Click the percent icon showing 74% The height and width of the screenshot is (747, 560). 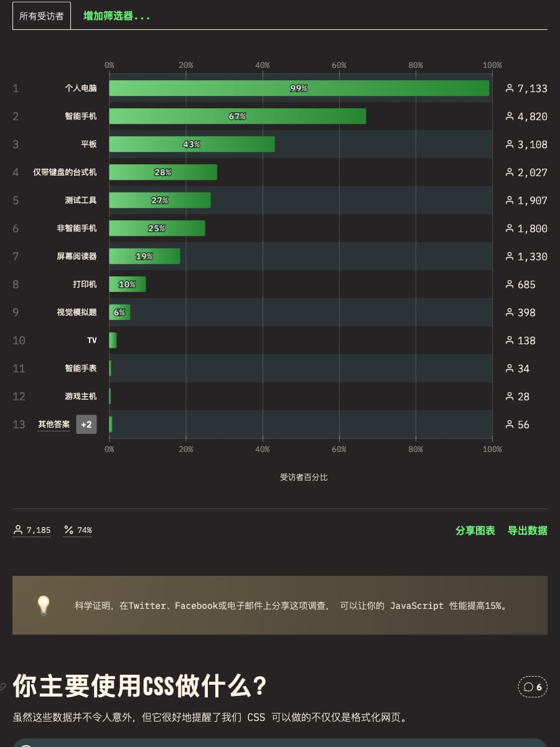pos(68,530)
